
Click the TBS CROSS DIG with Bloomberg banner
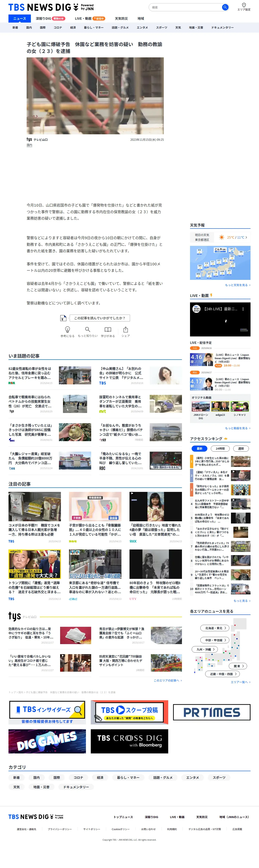pos(129,741)
